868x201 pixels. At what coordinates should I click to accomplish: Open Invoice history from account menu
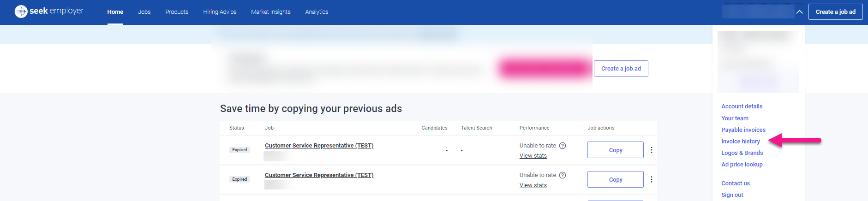[x=741, y=142]
